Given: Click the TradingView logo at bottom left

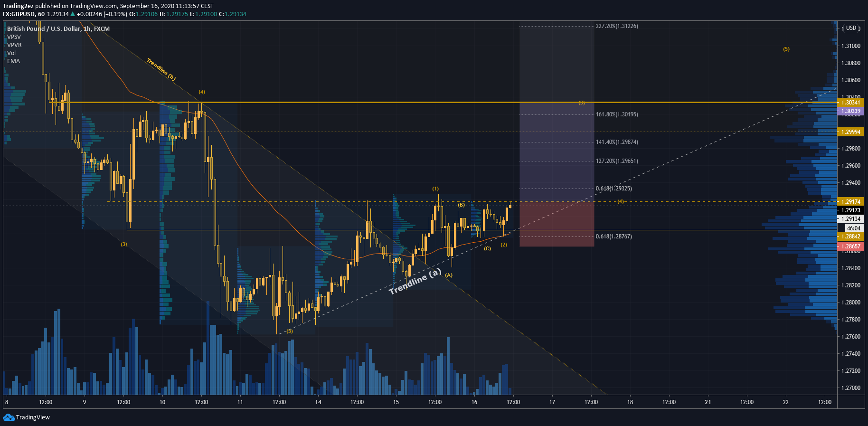Looking at the screenshot, I should point(26,417).
